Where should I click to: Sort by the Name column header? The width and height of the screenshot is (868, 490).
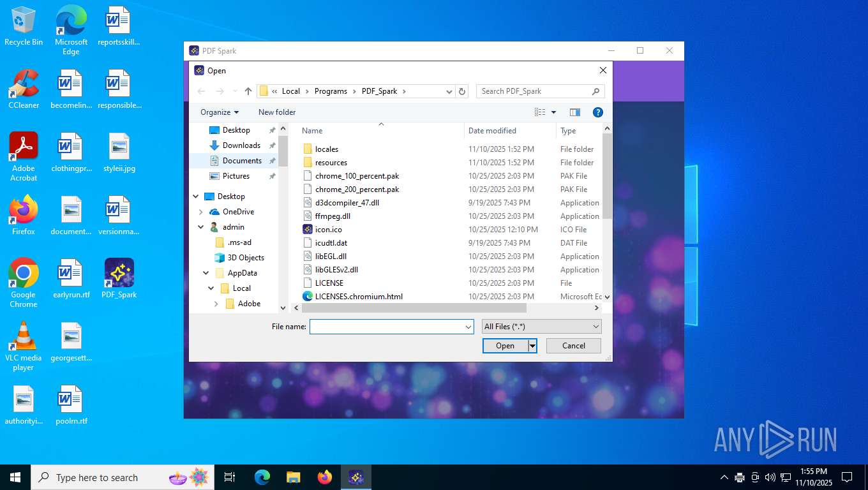382,131
